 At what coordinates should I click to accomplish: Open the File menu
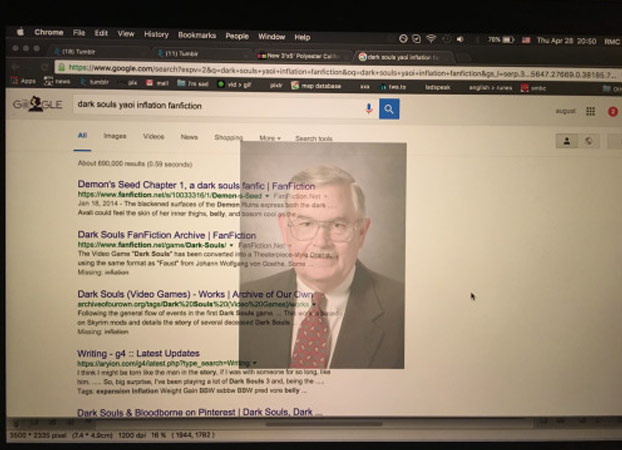(79, 33)
